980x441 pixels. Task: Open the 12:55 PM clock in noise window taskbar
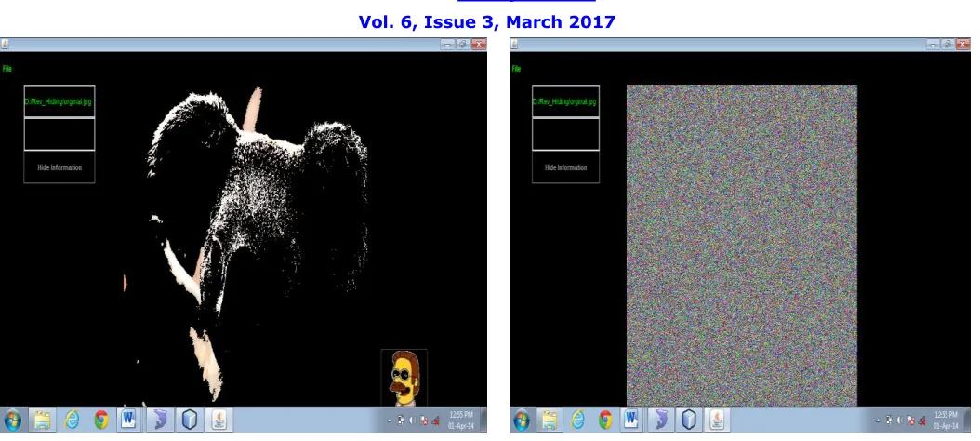click(946, 420)
